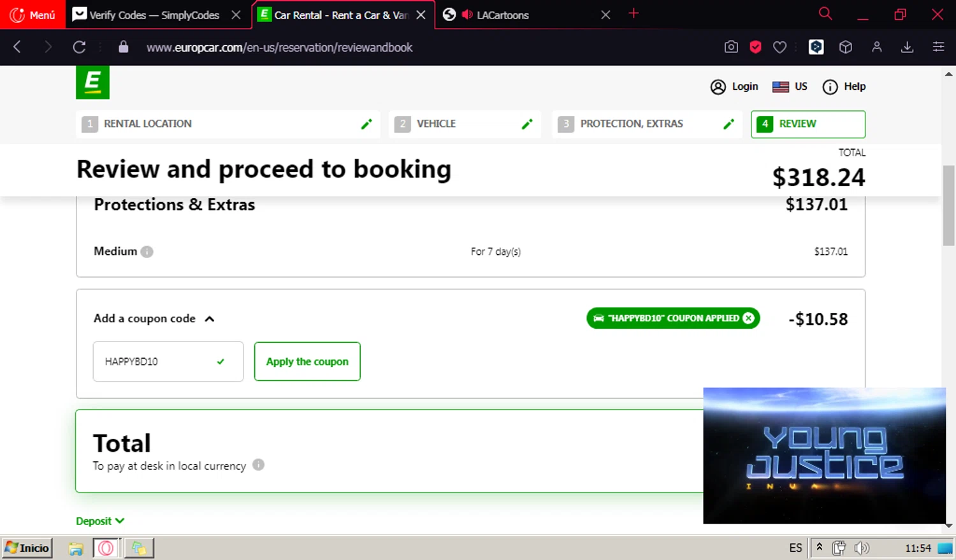Edit Vehicle step with pencil icon
Viewport: 956px width, 560px height.
pos(527,124)
